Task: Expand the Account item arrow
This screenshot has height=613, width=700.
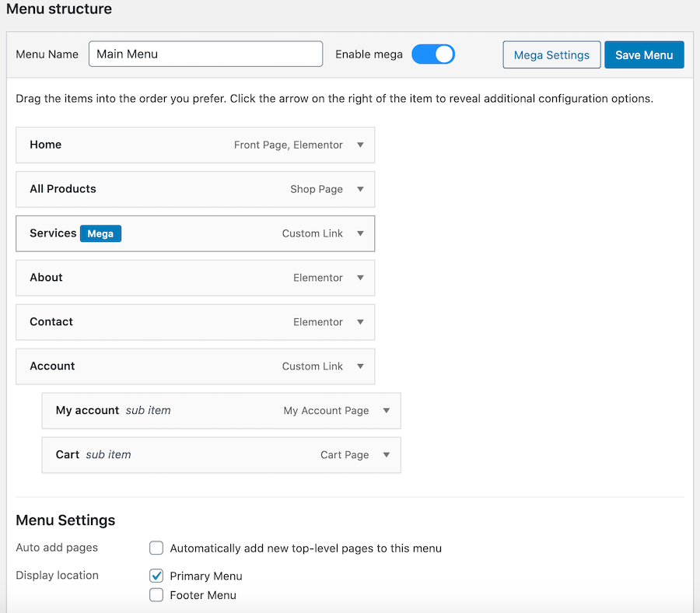Action: coord(360,366)
